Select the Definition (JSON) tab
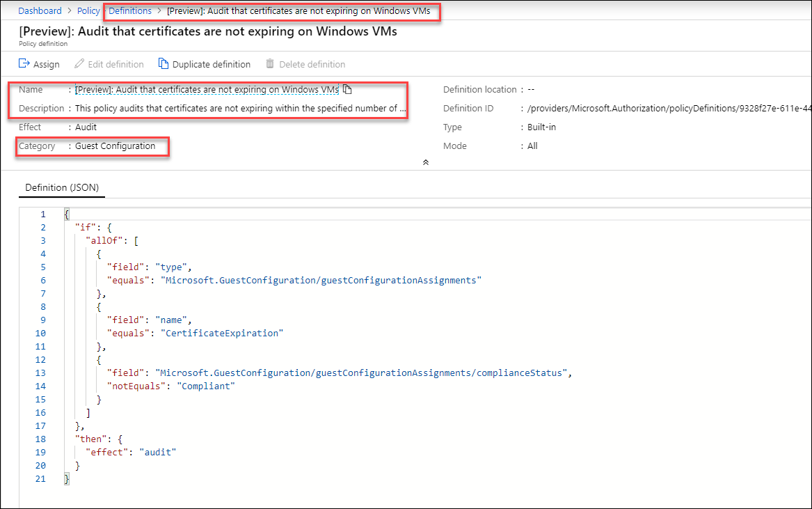 click(62, 187)
